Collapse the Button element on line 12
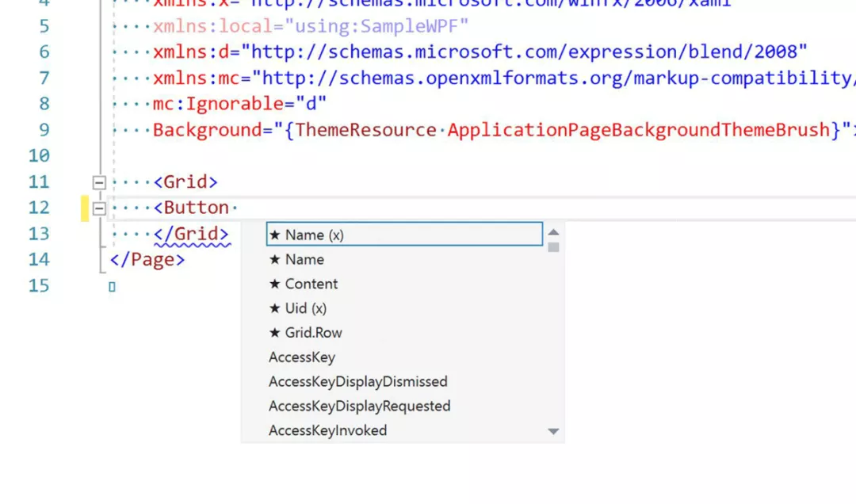Screen dimensions: 856x504 [99, 208]
